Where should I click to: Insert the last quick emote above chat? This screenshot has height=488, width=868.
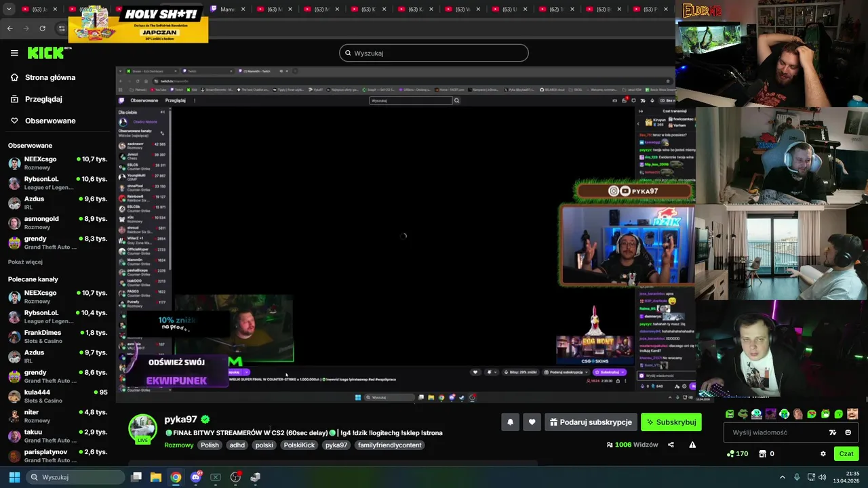[x=852, y=414]
